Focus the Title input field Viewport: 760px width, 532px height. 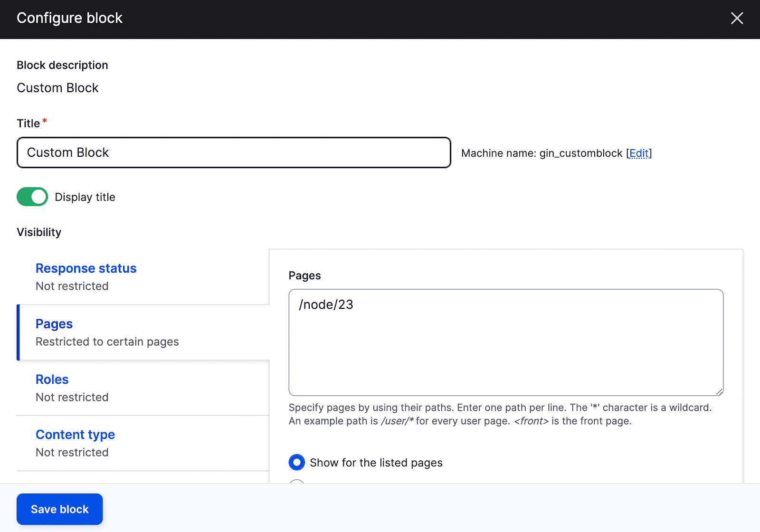click(234, 152)
